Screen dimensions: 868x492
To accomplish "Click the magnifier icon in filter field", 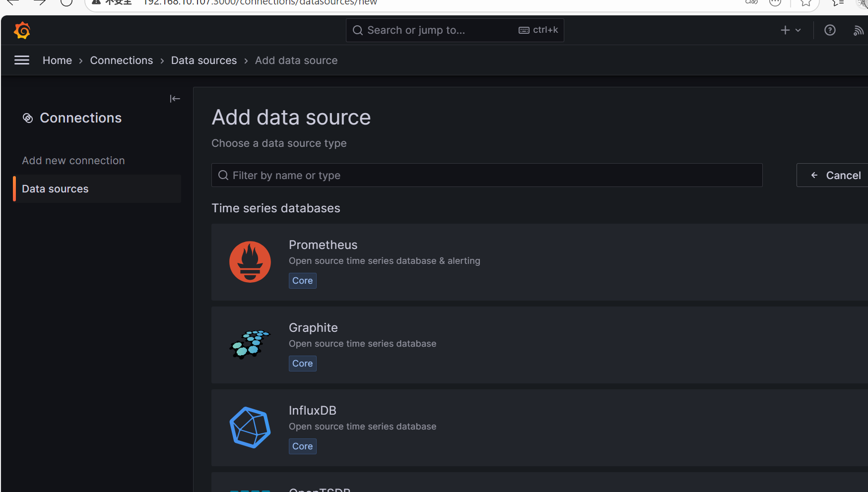I will [x=223, y=175].
